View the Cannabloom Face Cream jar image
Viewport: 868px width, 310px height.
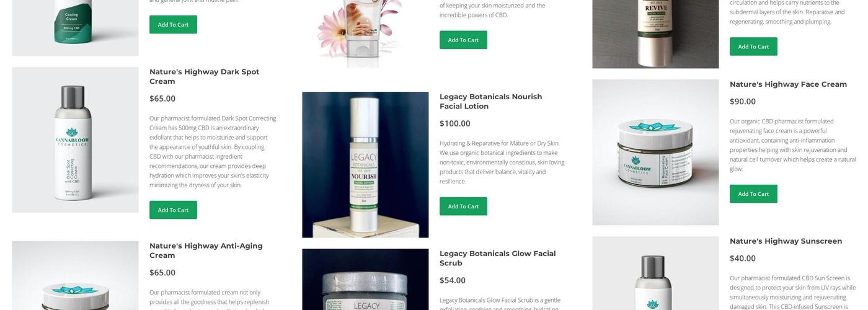pyautogui.click(x=655, y=153)
